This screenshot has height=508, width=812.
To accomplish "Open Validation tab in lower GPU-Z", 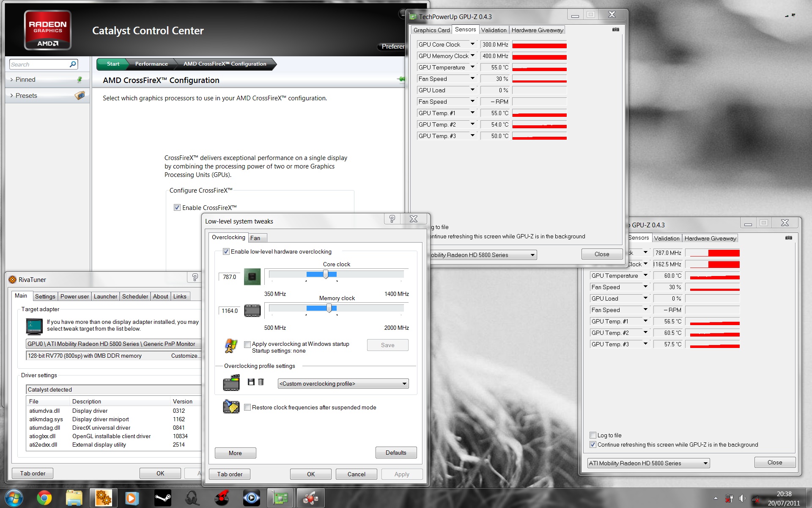I will [667, 238].
